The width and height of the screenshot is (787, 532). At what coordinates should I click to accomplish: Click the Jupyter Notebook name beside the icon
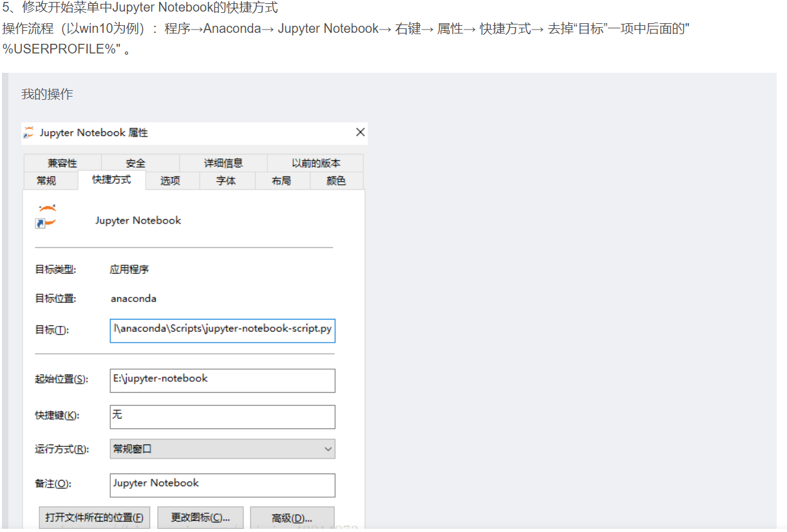click(138, 220)
